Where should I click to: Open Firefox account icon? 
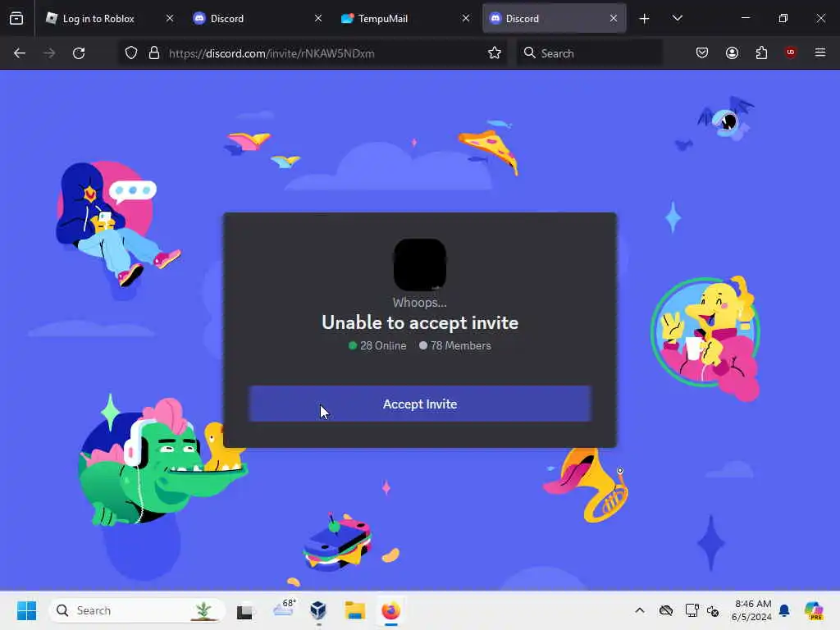click(x=732, y=53)
